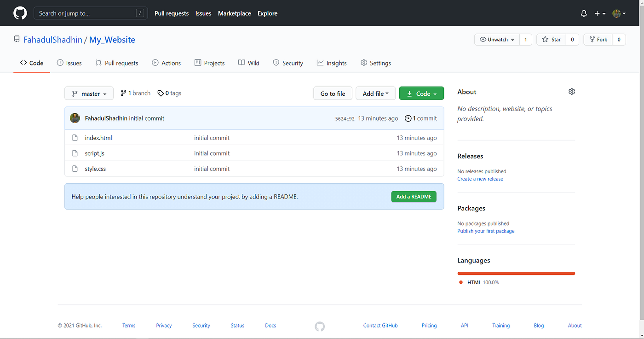Screen dimensions: 644x339
Task: Open the index.html file
Action: (98, 138)
